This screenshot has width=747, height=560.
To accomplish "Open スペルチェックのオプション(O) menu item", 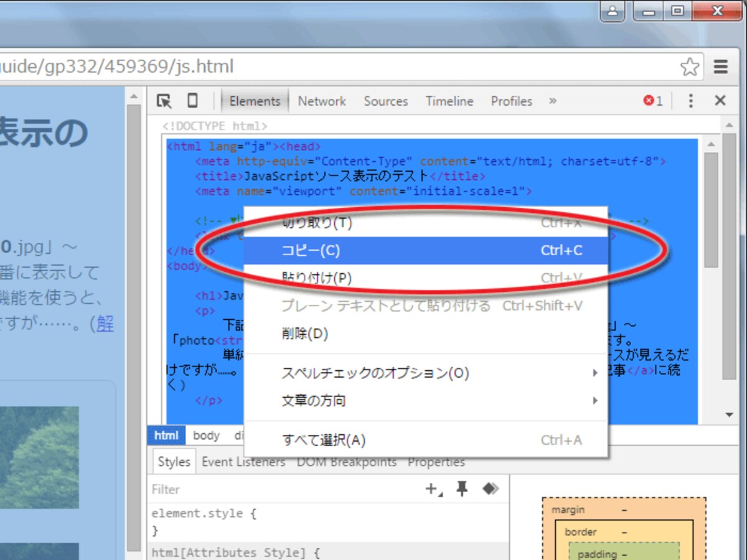I will pos(426,373).
